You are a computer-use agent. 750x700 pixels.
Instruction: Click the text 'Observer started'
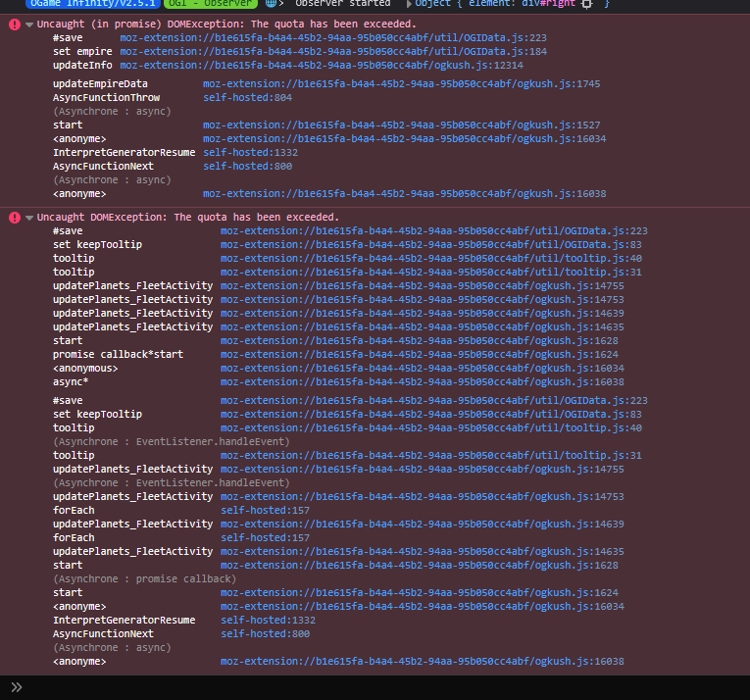click(342, 3)
